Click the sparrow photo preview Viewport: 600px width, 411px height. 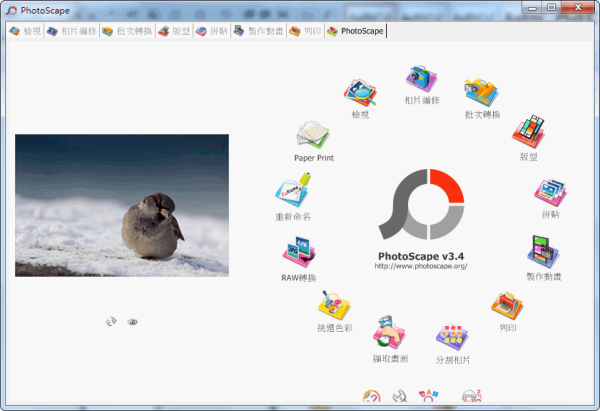click(121, 205)
